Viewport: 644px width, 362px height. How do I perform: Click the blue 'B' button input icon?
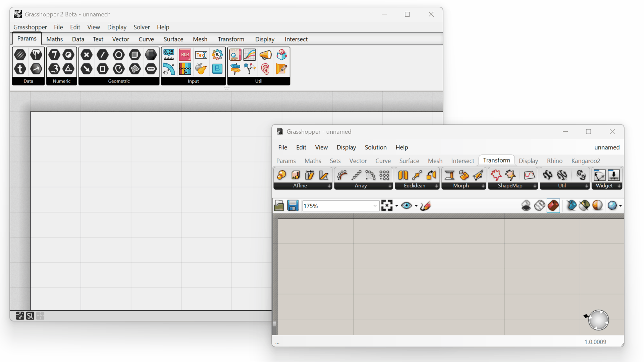pyautogui.click(x=217, y=69)
